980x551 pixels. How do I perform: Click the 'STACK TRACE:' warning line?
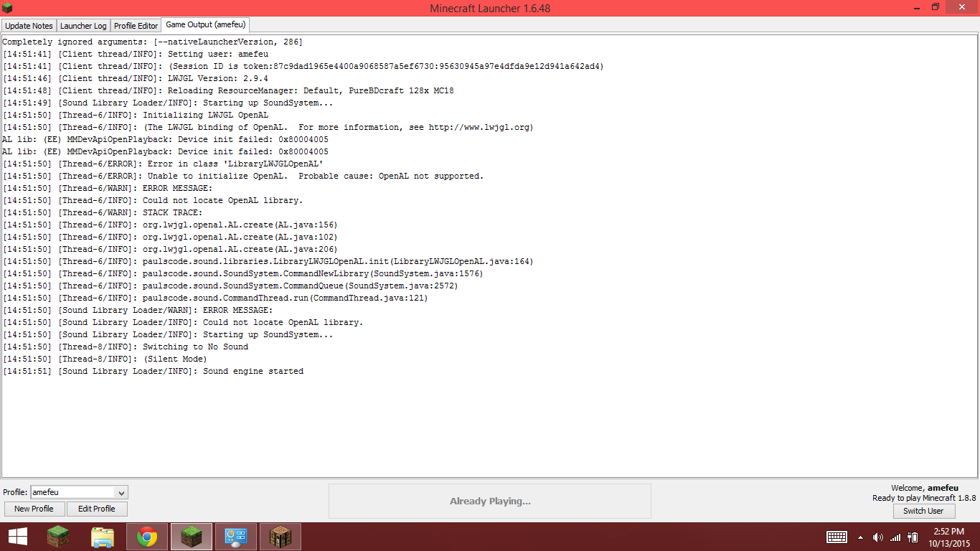tap(103, 212)
